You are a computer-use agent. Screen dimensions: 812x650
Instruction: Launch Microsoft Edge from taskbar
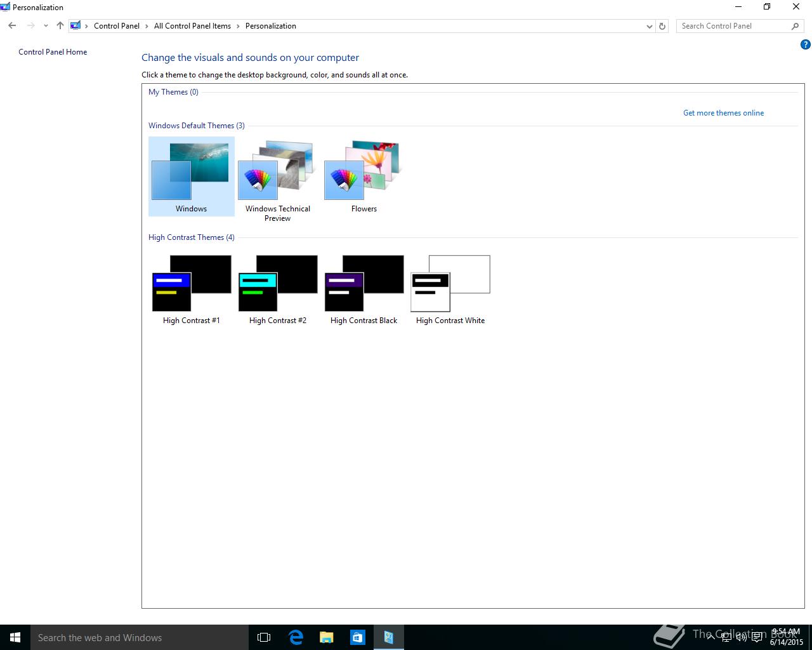[x=296, y=637]
